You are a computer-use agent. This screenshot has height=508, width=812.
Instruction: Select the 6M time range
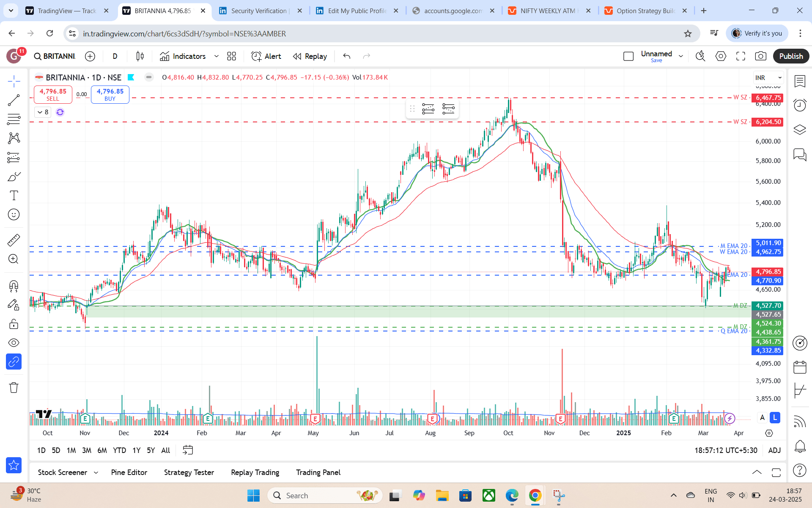pyautogui.click(x=102, y=450)
